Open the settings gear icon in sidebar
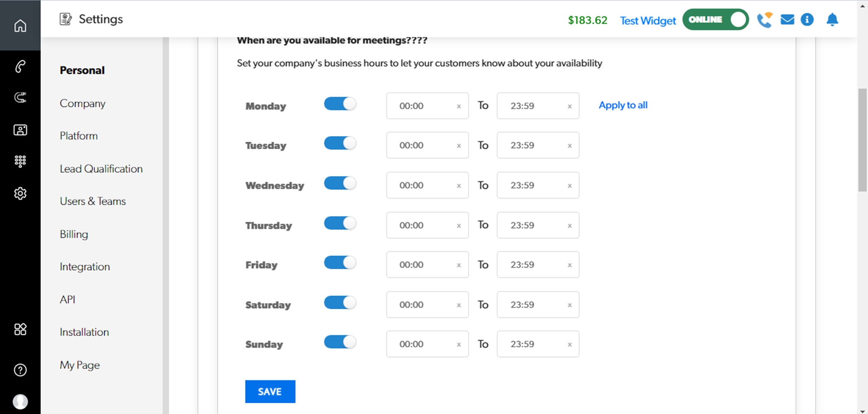The image size is (868, 414). pos(20,193)
